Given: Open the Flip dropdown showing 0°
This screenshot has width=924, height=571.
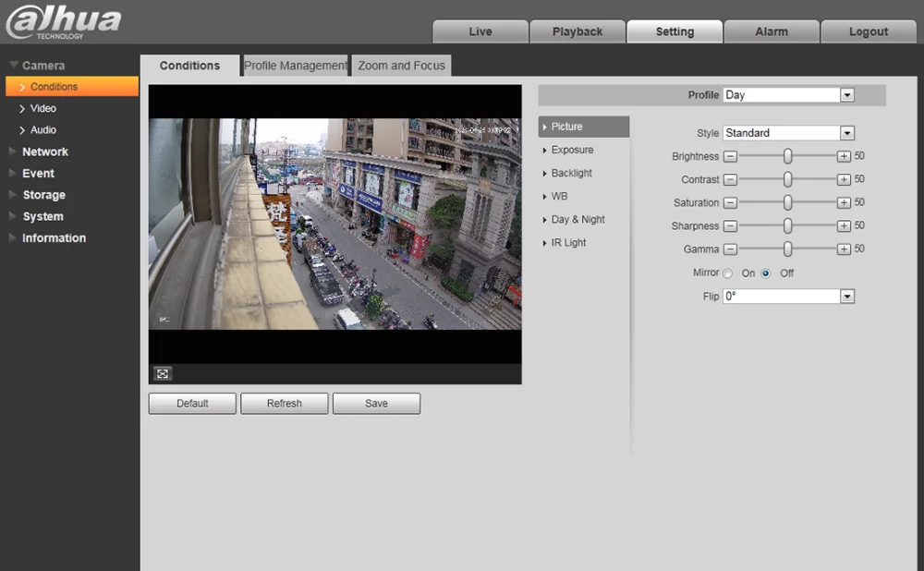Looking at the screenshot, I should [x=846, y=297].
